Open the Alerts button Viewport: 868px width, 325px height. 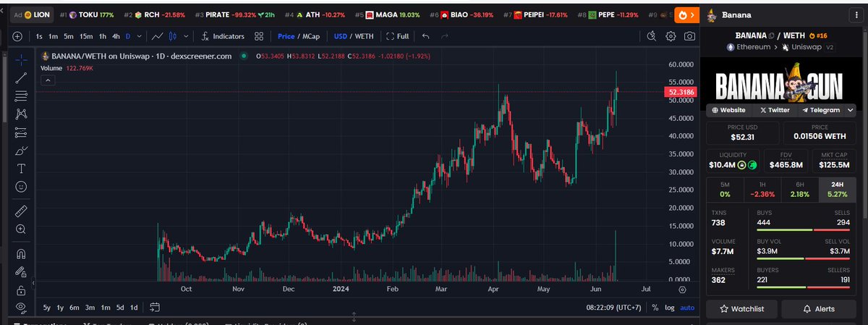click(x=818, y=309)
